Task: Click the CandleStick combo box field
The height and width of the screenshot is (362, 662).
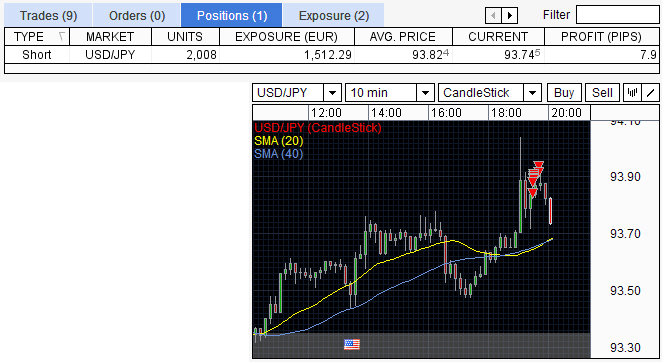Action: click(490, 93)
